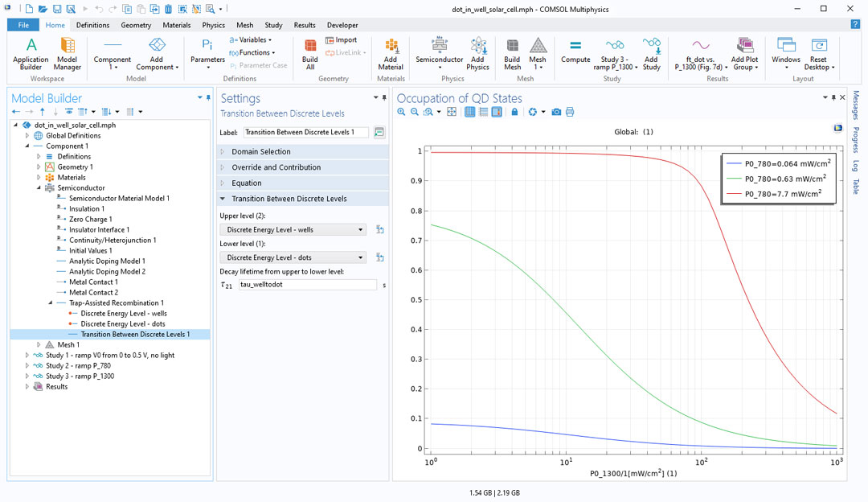Image resolution: width=868 pixels, height=502 pixels.
Task: Click the Zoom In icon above the plot
Action: (x=402, y=112)
